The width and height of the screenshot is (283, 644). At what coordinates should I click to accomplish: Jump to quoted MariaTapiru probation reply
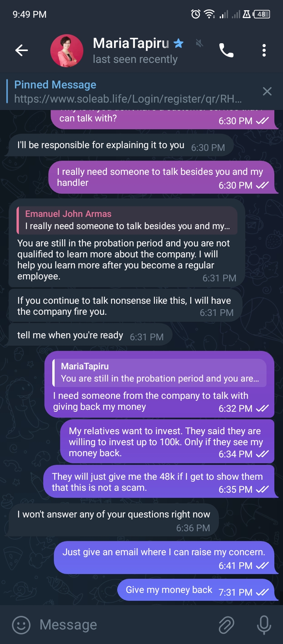160,372
